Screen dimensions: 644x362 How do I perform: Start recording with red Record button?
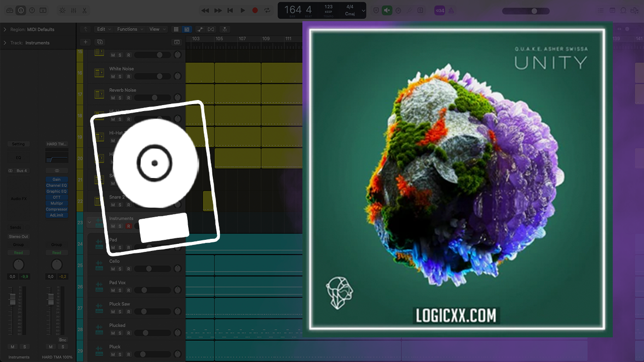(255, 10)
